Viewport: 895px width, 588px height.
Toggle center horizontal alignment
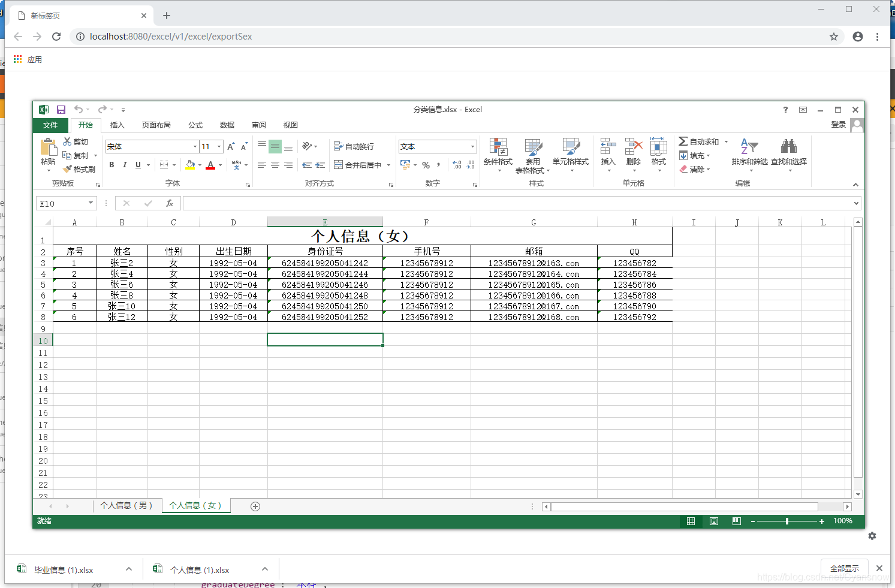coord(275,165)
